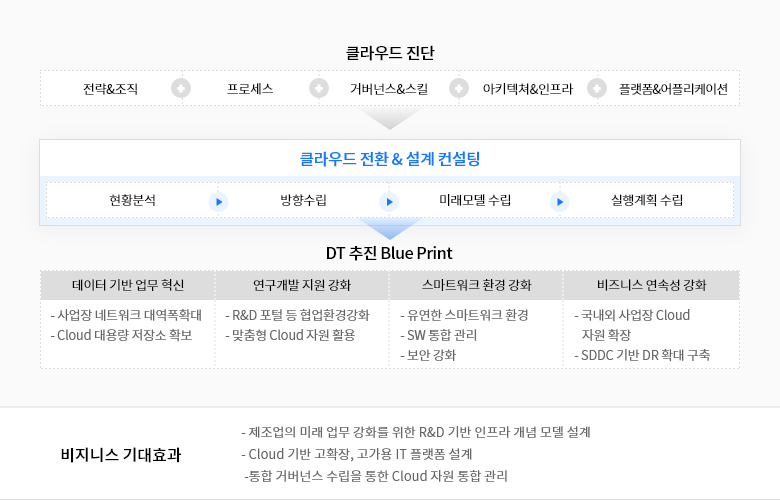The height and width of the screenshot is (500, 780).
Task: Click the plus icon between 프로세스 and 거버넌스&스킬
Action: coord(319,88)
